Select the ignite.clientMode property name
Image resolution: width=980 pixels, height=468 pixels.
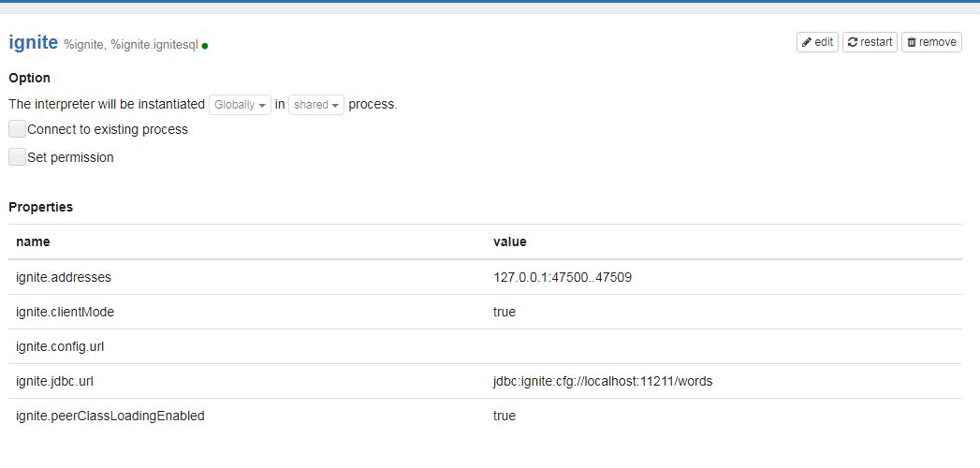[65, 312]
